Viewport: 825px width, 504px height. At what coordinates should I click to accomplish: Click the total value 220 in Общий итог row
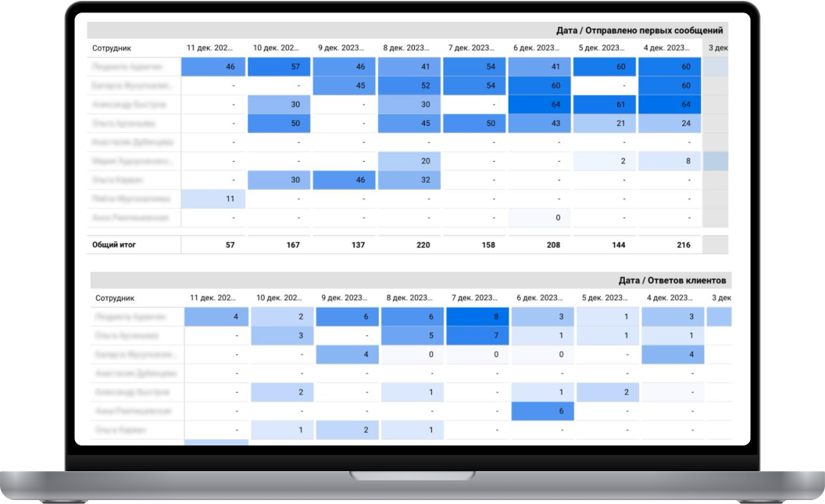click(x=423, y=245)
